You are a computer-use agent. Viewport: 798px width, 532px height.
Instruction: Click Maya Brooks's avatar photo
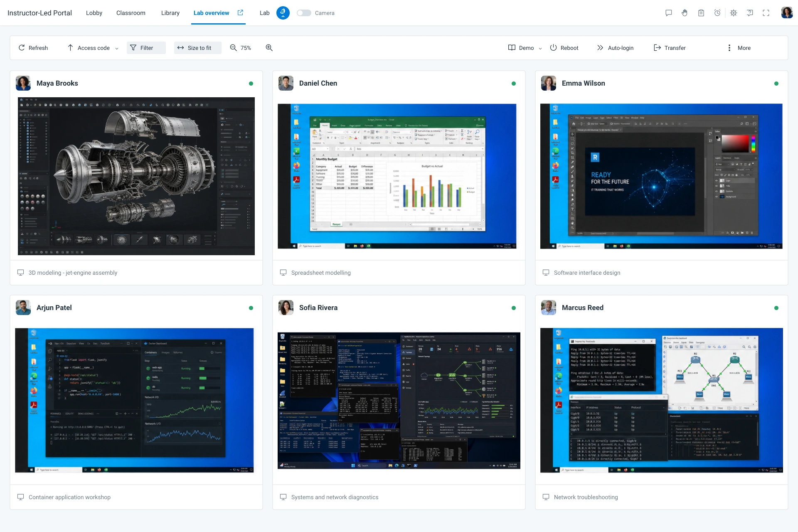pyautogui.click(x=23, y=83)
